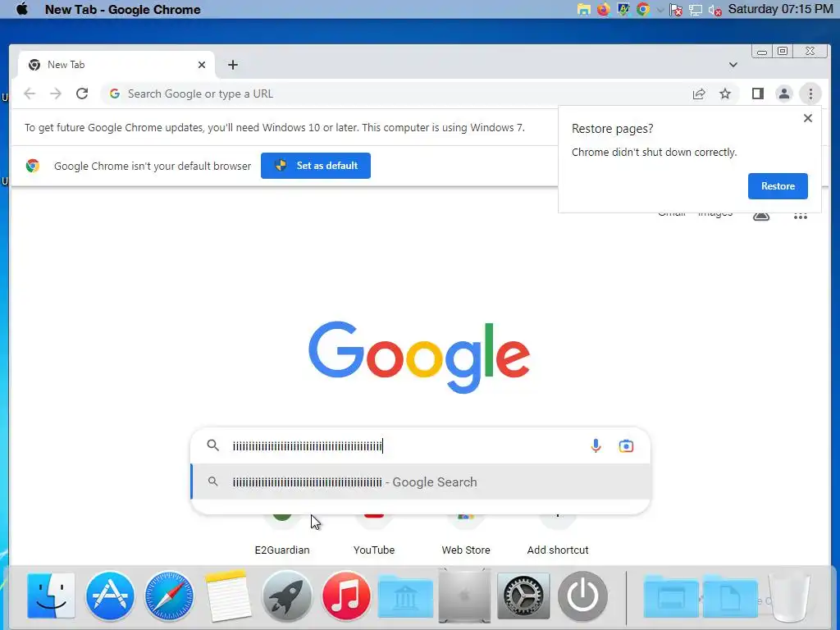840x630 pixels.
Task: Show hidden tray icons arrow
Action: [660, 10]
